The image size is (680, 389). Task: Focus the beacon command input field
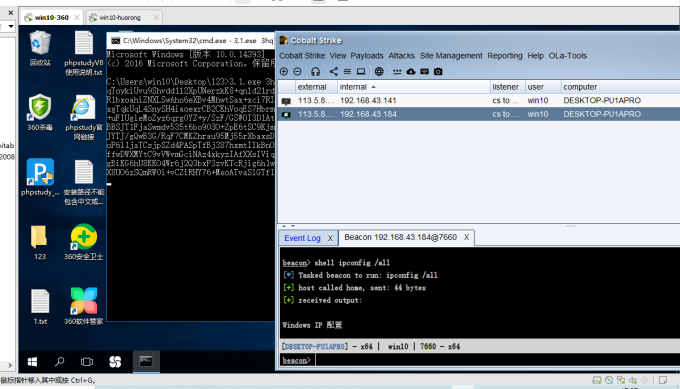point(497,360)
